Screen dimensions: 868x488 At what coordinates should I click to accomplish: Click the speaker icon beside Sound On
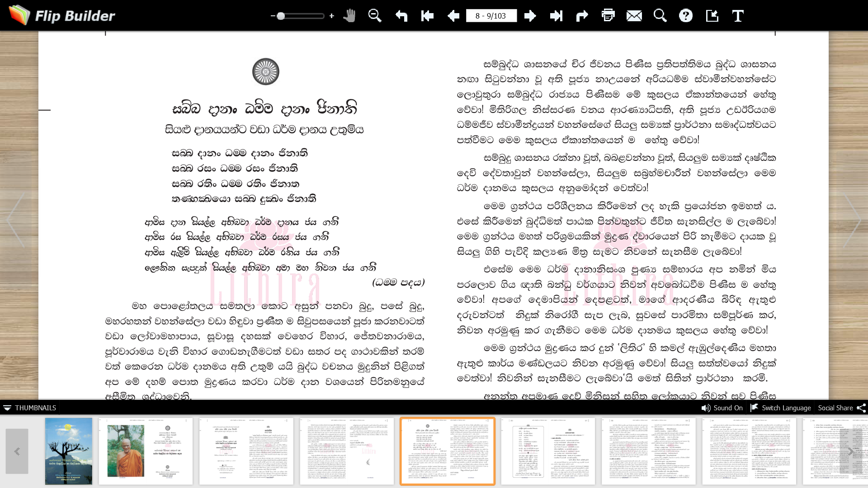click(706, 408)
